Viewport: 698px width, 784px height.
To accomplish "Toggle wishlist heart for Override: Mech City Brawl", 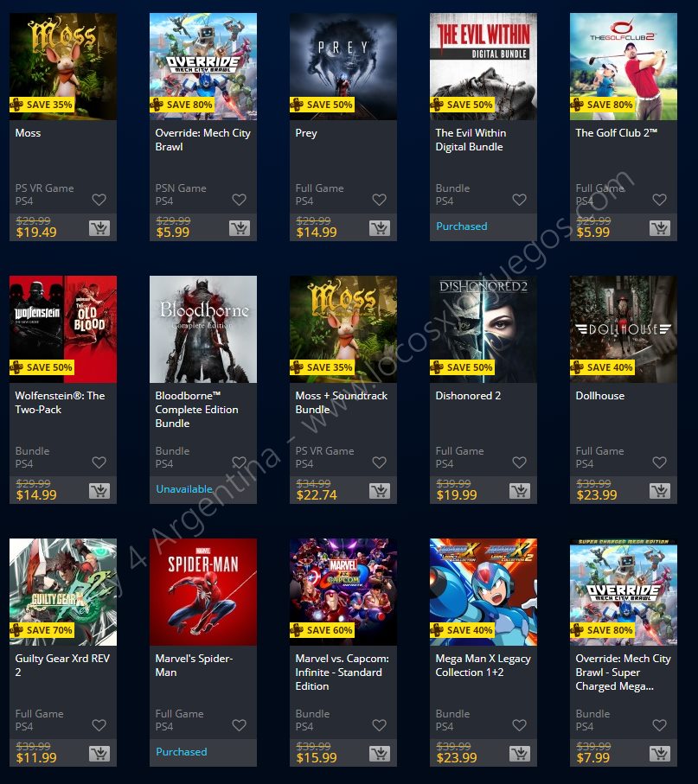I will click(x=240, y=200).
